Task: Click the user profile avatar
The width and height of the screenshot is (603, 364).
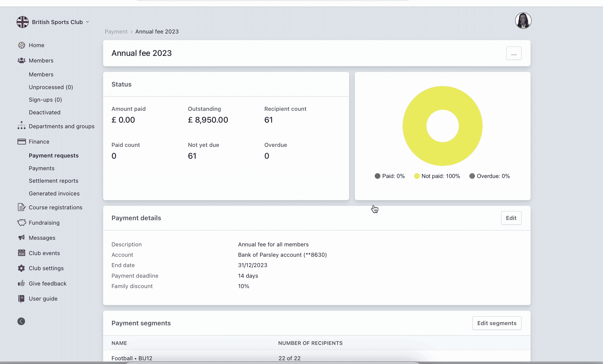Action: [x=523, y=21]
